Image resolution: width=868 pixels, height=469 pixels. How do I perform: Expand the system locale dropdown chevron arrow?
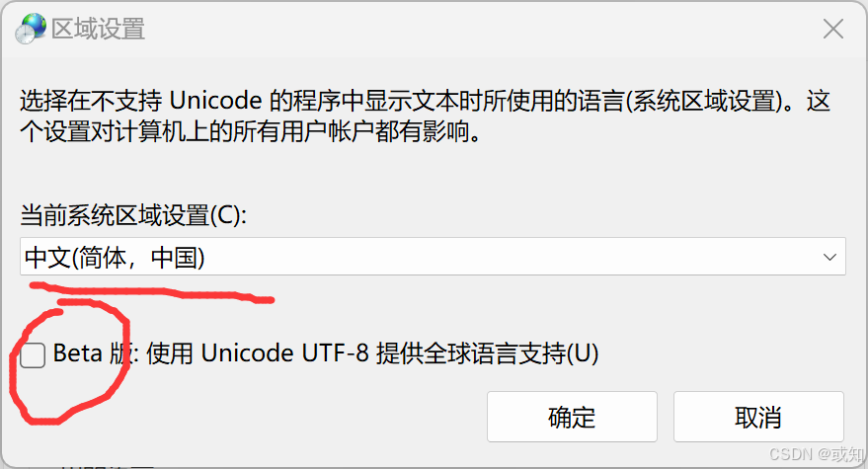pyautogui.click(x=829, y=257)
